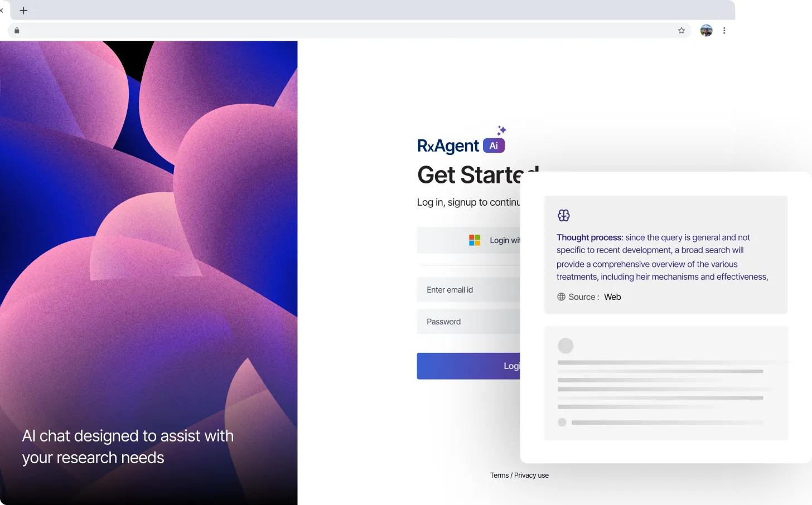Click the globe icon next to Source

561,297
